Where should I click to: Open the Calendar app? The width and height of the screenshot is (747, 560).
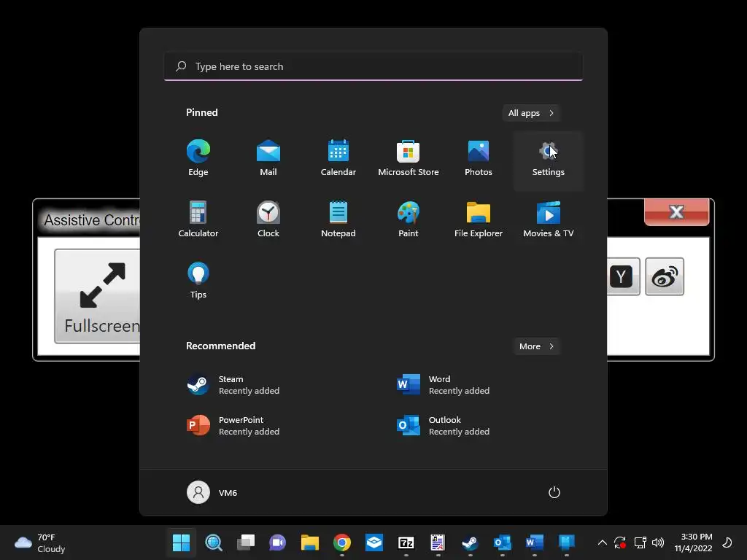click(338, 158)
